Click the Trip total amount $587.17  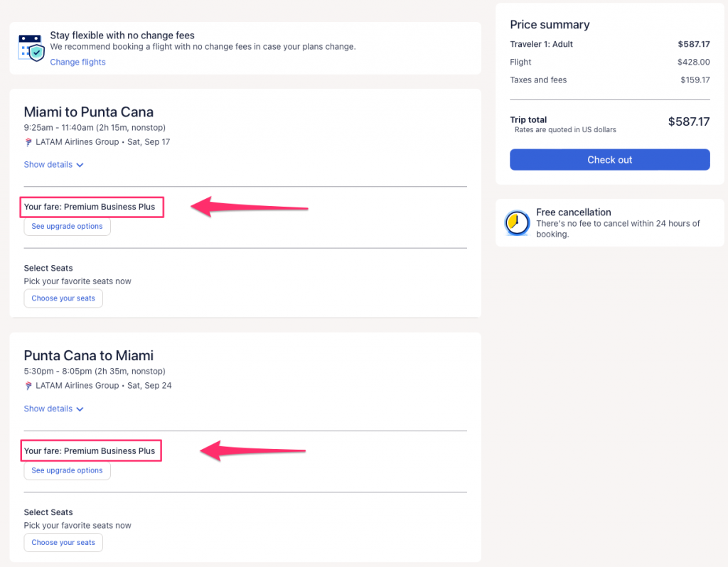688,121
